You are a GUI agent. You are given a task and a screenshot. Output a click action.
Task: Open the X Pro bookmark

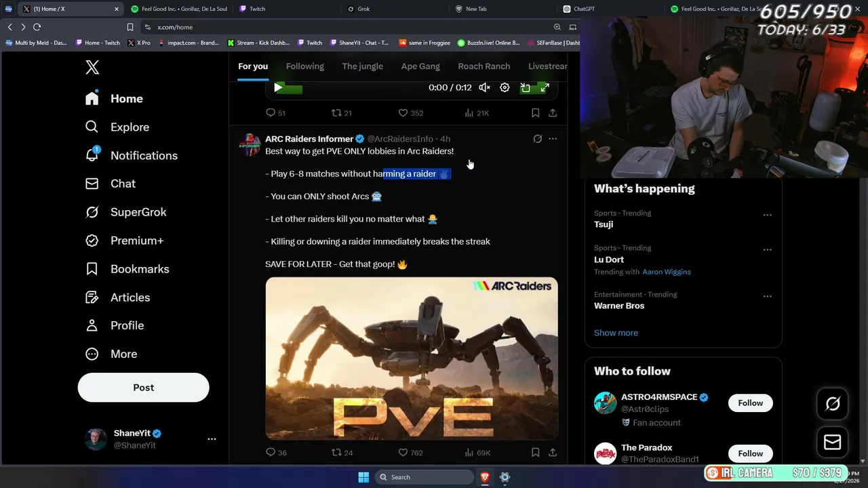click(138, 43)
